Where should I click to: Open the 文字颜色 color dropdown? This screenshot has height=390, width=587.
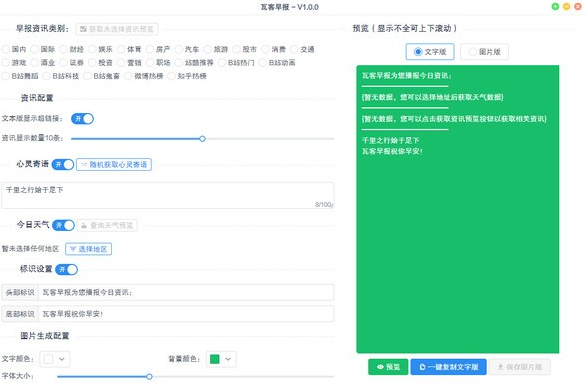[55, 359]
